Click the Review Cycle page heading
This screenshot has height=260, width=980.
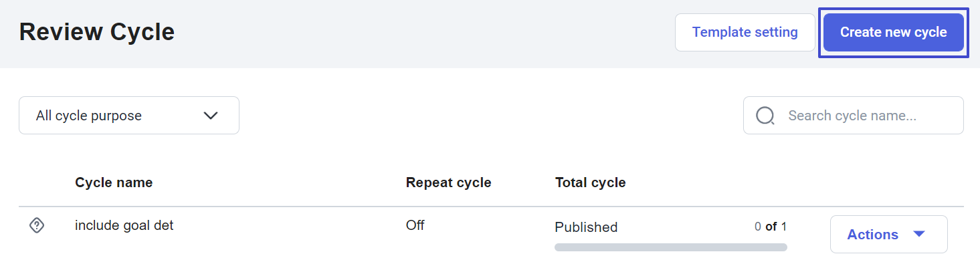[x=97, y=31]
